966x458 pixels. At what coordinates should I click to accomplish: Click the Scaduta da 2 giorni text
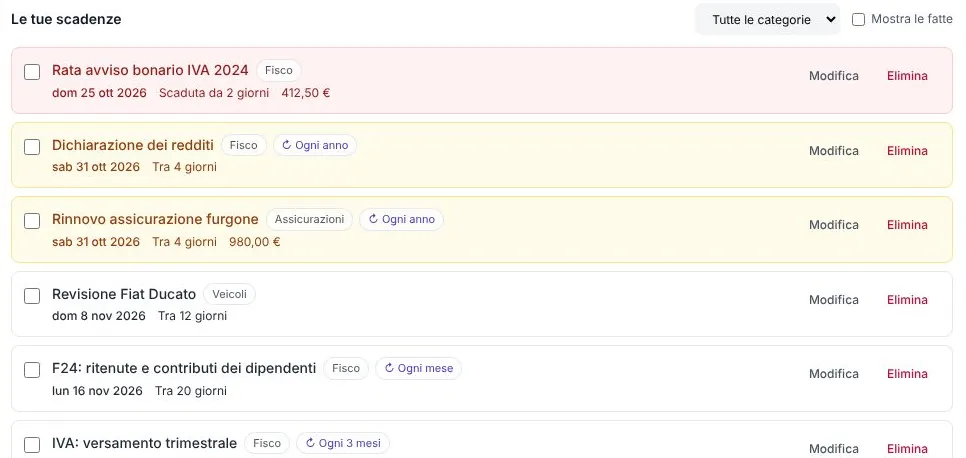point(214,94)
